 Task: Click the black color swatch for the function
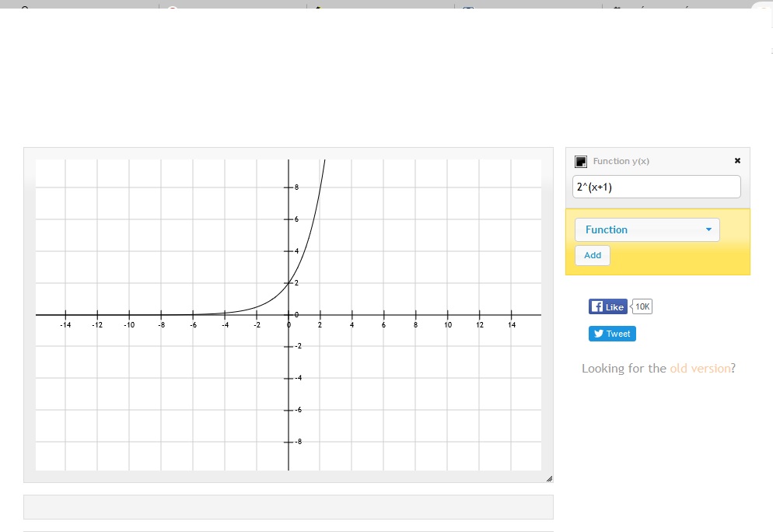point(580,162)
